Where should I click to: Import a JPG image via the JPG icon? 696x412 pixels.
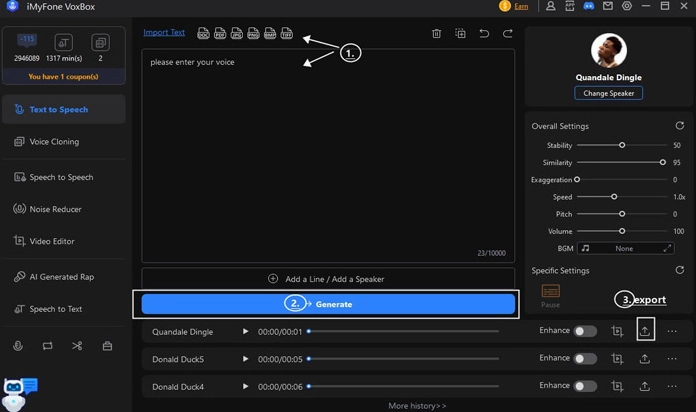click(x=237, y=33)
